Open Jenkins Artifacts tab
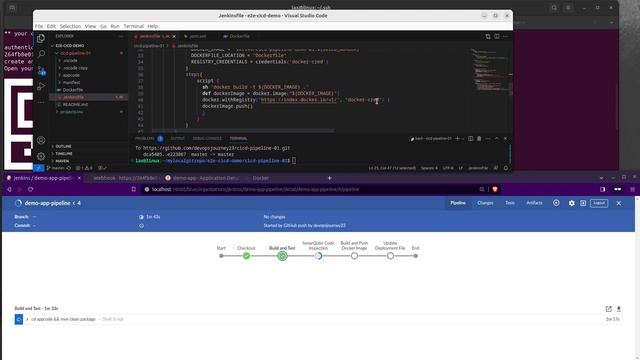This screenshot has height=360, width=640. (534, 203)
